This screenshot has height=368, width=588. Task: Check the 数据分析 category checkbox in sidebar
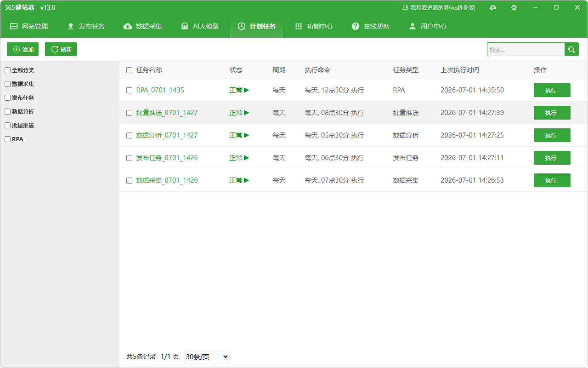(7, 112)
